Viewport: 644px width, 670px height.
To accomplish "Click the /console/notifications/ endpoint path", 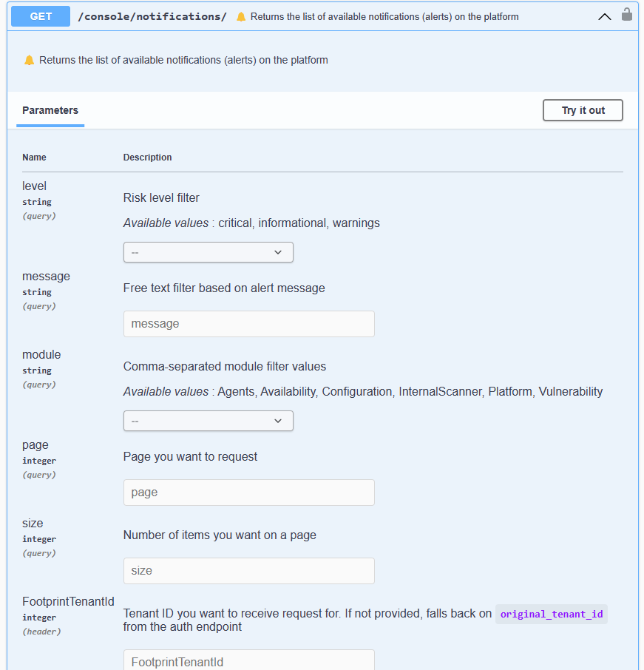I will tap(152, 16).
